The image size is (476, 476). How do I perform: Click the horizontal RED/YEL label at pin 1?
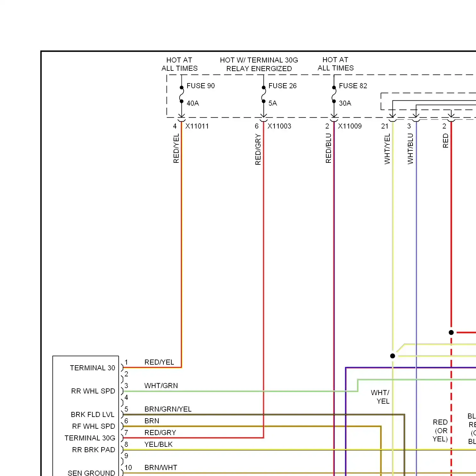click(159, 362)
